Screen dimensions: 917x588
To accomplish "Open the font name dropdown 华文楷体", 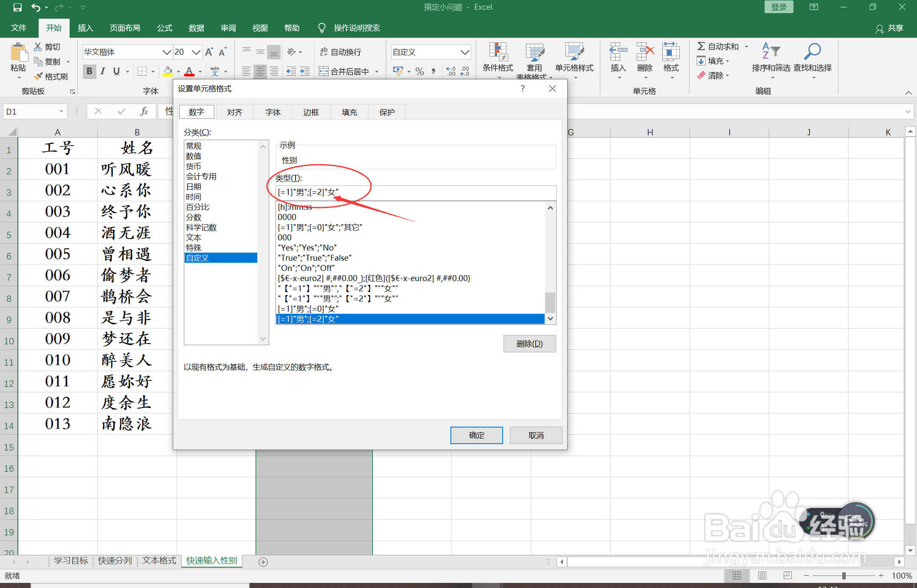I will [166, 52].
